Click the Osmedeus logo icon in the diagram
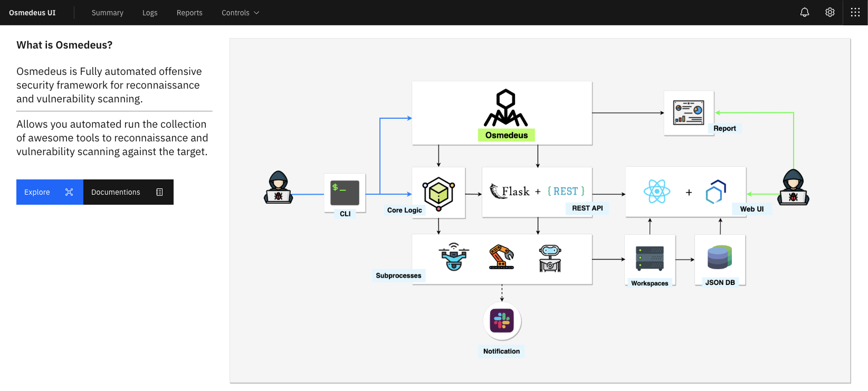 (505, 108)
